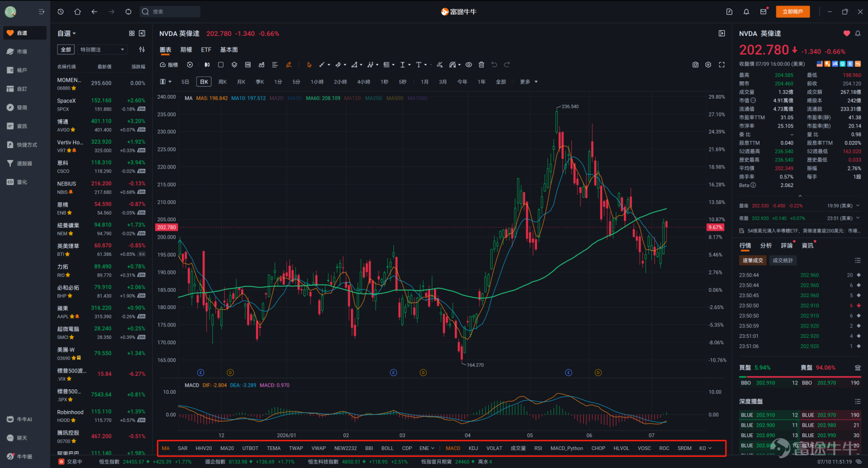Open the 選股器 stock screener in sidebar
This screenshot has height=468, width=868.
(25, 163)
